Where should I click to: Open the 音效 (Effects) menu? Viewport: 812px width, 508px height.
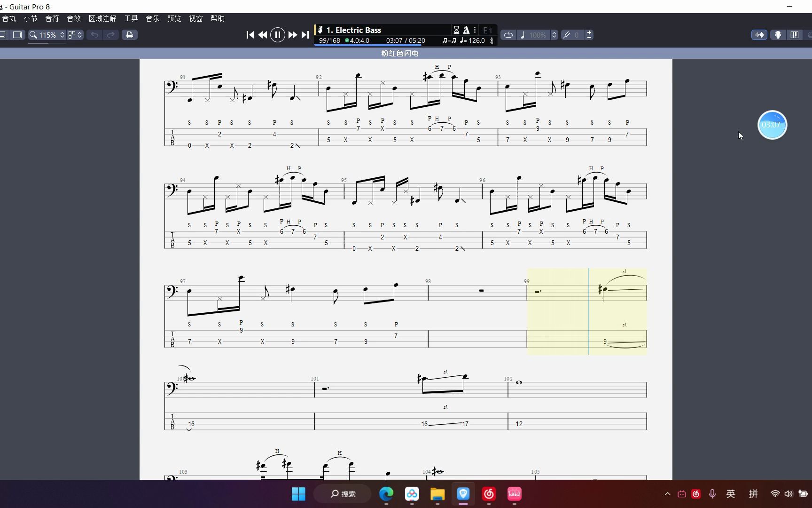tap(74, 18)
